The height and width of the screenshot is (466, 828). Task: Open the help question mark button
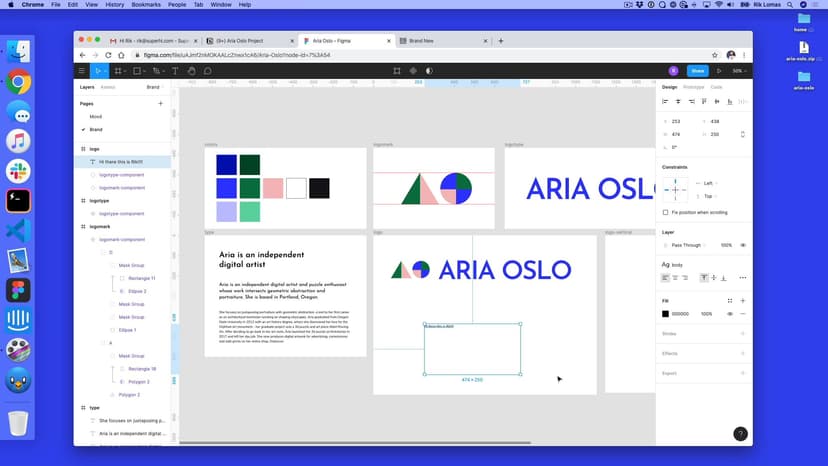click(740, 434)
